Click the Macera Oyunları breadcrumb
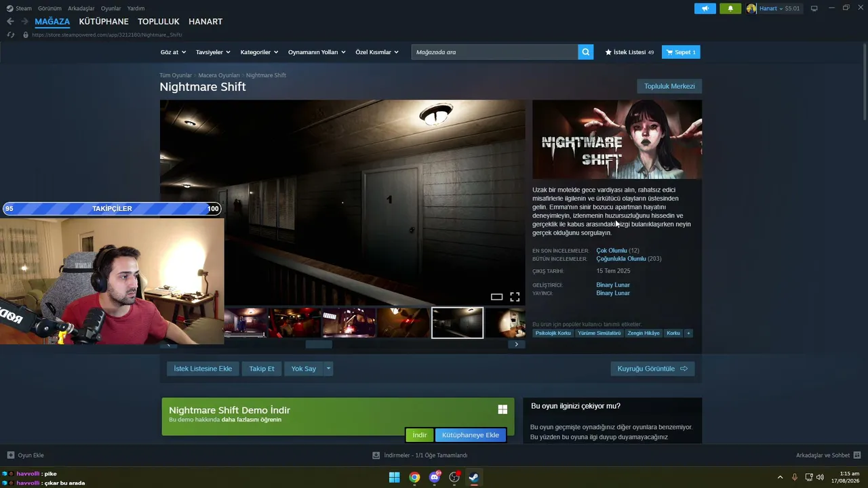 219,75
